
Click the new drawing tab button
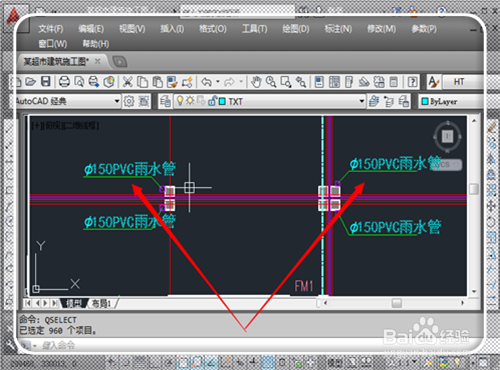[x=120, y=62]
